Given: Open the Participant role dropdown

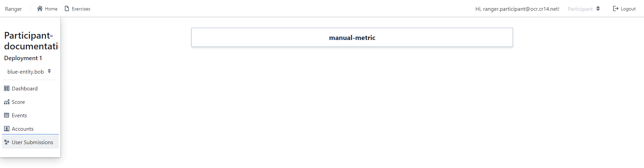Looking at the screenshot, I should click(584, 9).
